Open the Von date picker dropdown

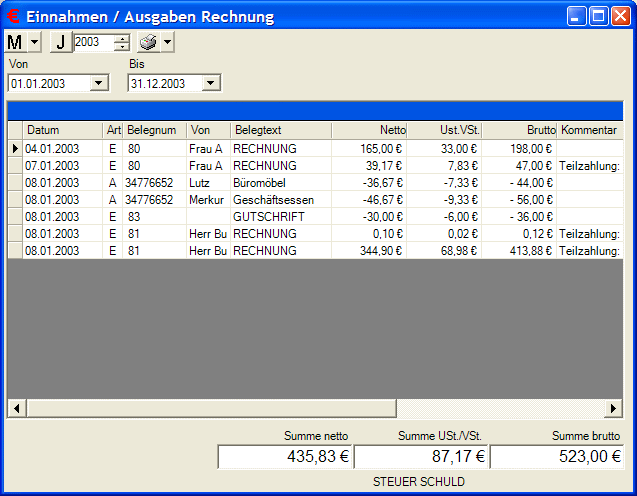[99, 83]
